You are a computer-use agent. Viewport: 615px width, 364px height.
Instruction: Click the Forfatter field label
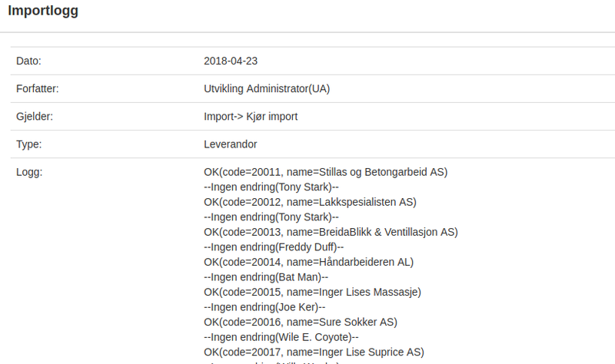(37, 89)
